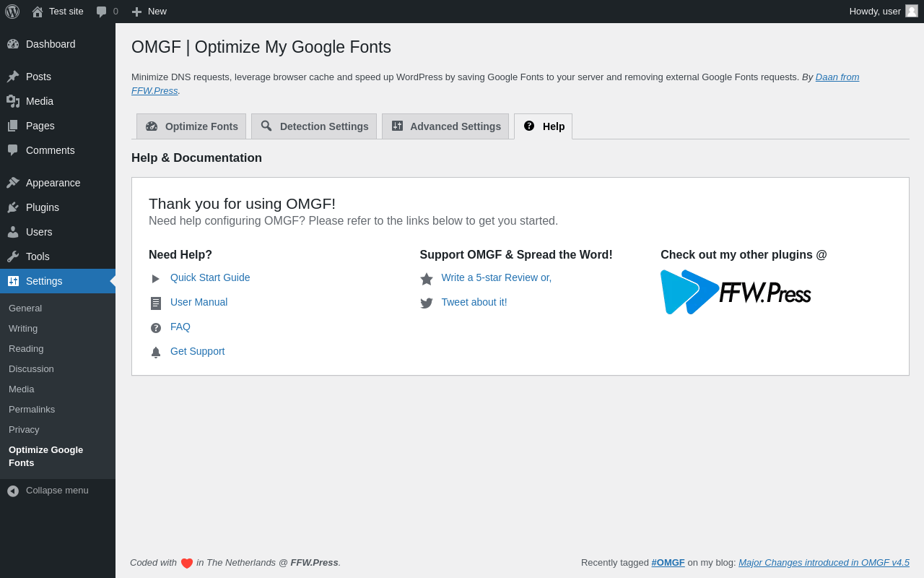Open the User Manual link
The height and width of the screenshot is (578, 924).
click(x=199, y=302)
